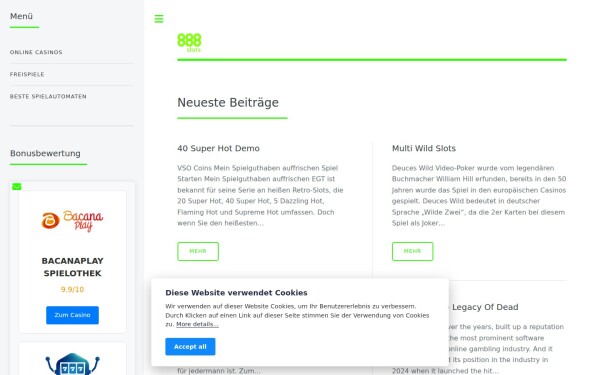Image resolution: width=600 pixels, height=375 pixels.
Task: Open the Bacana Play logo
Action: pyautogui.click(x=72, y=221)
